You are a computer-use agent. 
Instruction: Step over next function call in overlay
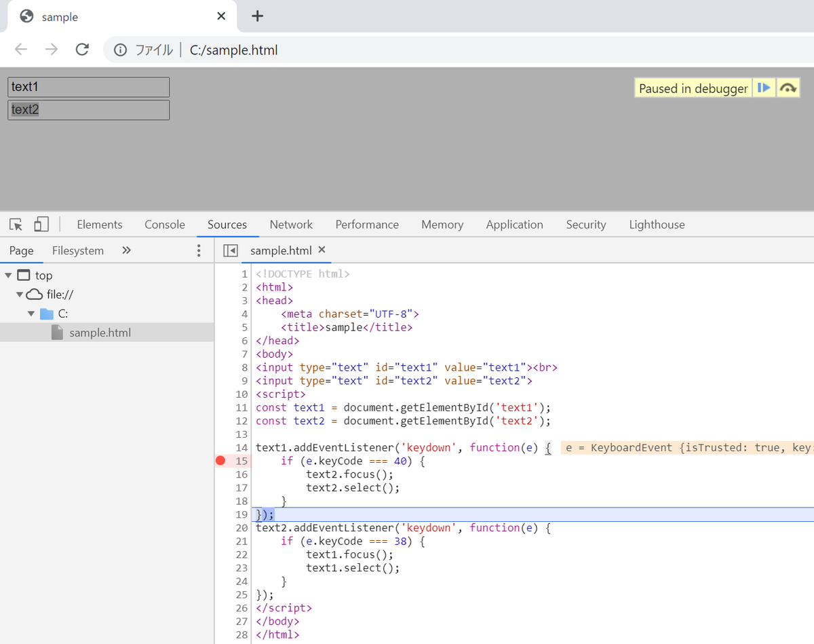coord(788,88)
